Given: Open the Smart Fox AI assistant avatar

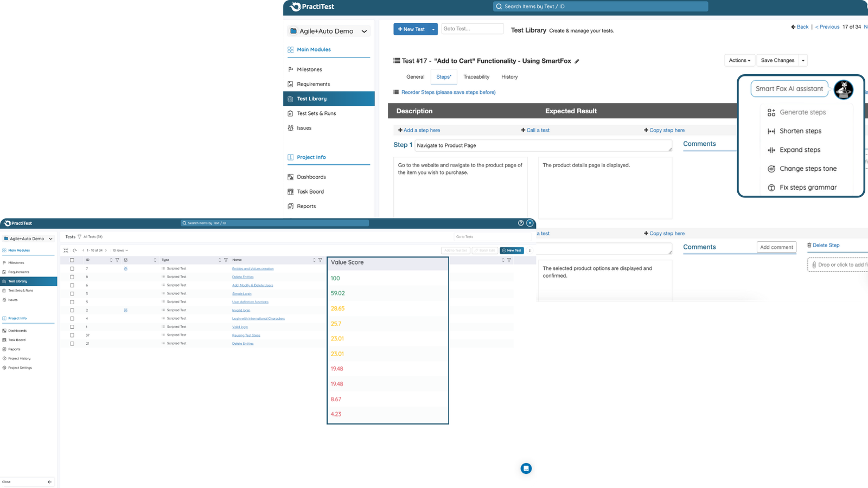Looking at the screenshot, I should click(x=844, y=89).
